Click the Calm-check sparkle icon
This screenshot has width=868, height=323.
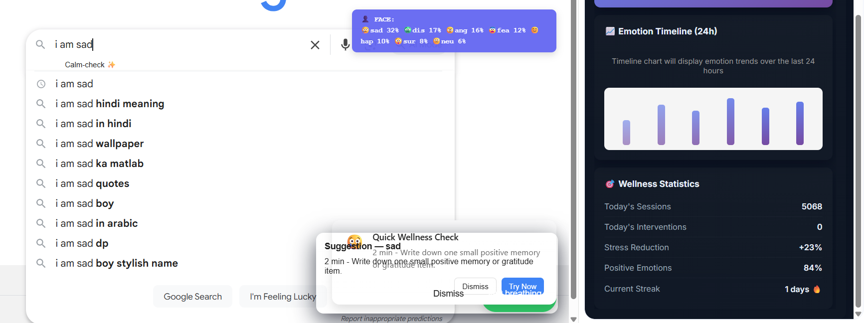point(112,65)
